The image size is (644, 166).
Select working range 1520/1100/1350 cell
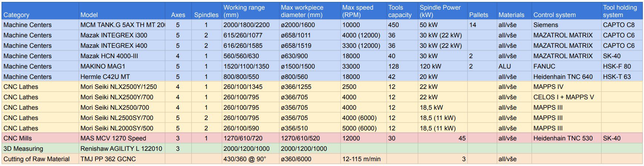250,66
